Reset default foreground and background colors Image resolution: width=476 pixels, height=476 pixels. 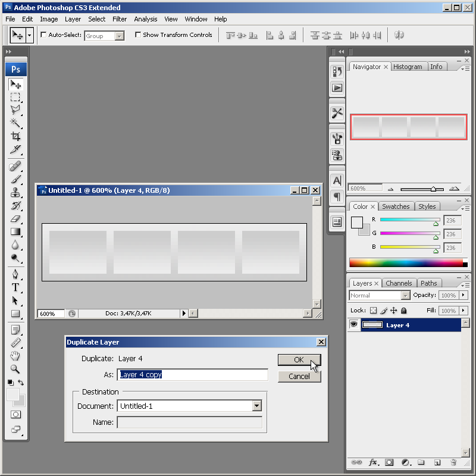point(11,382)
